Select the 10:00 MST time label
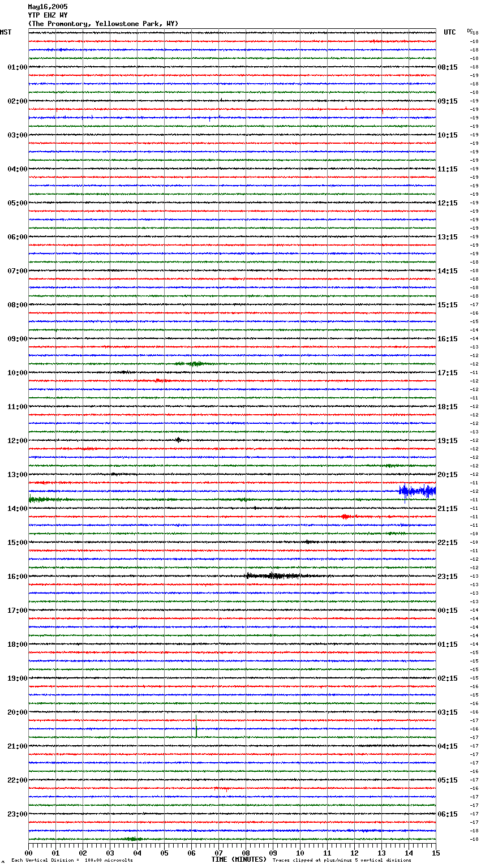This screenshot has height=868, width=481. click(x=18, y=373)
